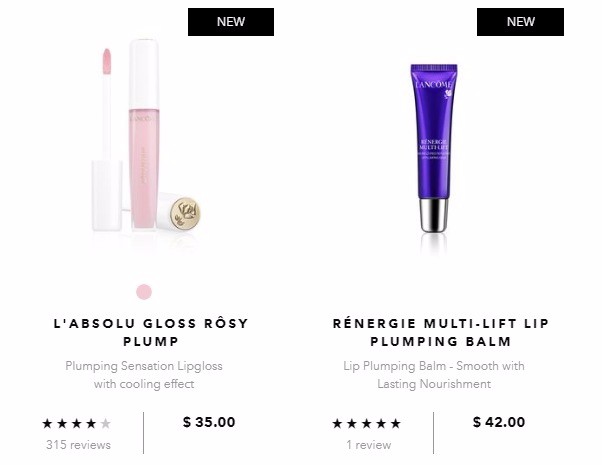Click the Lip Plumping Balm description text
602x465 pixels.
[x=434, y=375]
